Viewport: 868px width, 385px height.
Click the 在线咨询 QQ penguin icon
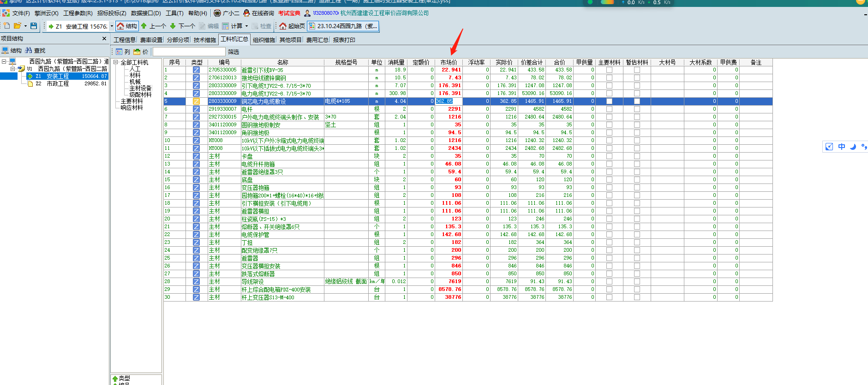(x=246, y=13)
